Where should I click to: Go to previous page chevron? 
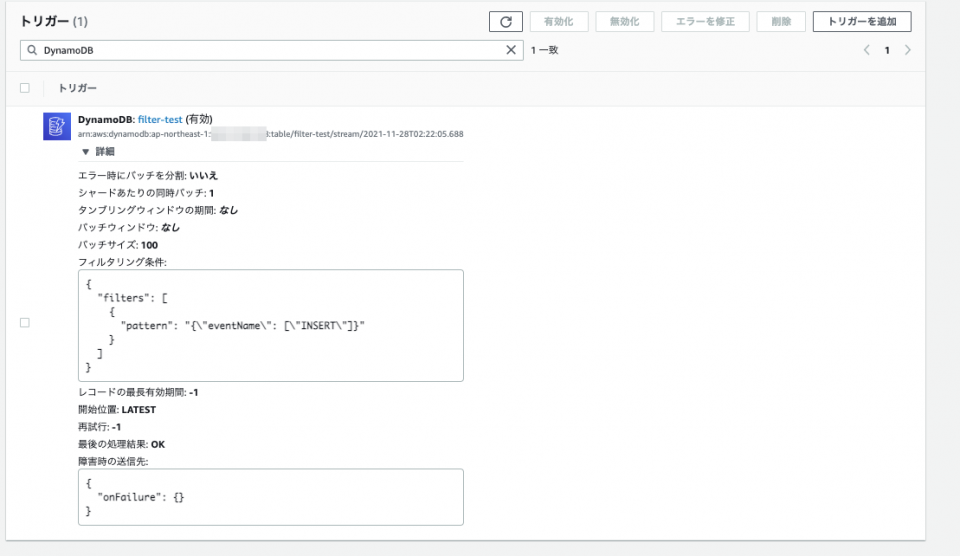pos(866,50)
